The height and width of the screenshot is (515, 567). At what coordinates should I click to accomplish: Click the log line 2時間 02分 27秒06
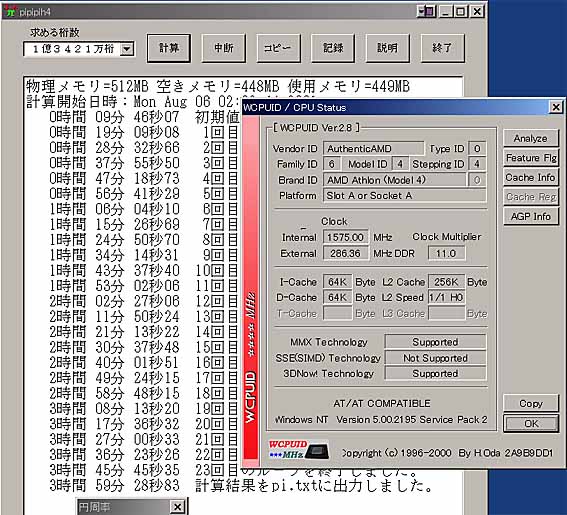click(114, 301)
